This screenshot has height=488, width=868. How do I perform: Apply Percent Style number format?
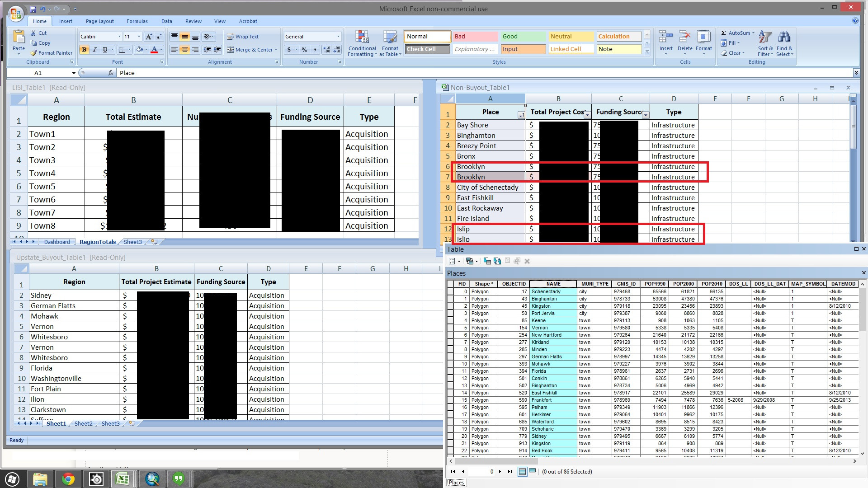point(305,50)
